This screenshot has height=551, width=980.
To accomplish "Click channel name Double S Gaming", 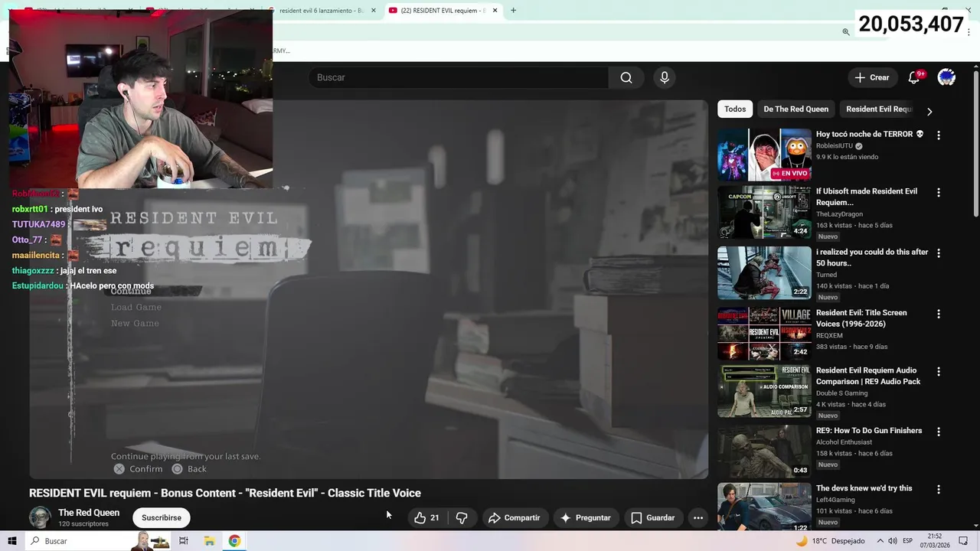I will [x=841, y=393].
